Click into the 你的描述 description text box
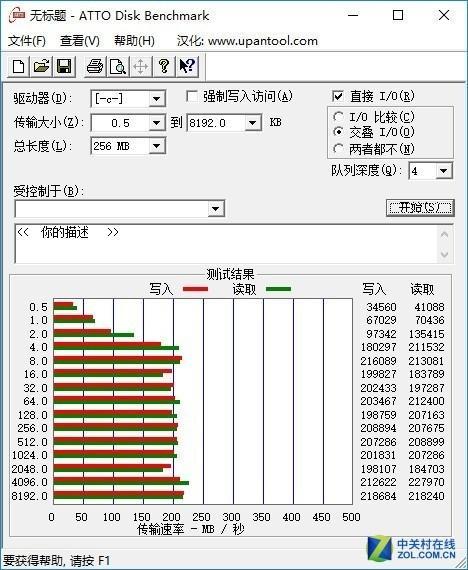 [x=225, y=244]
